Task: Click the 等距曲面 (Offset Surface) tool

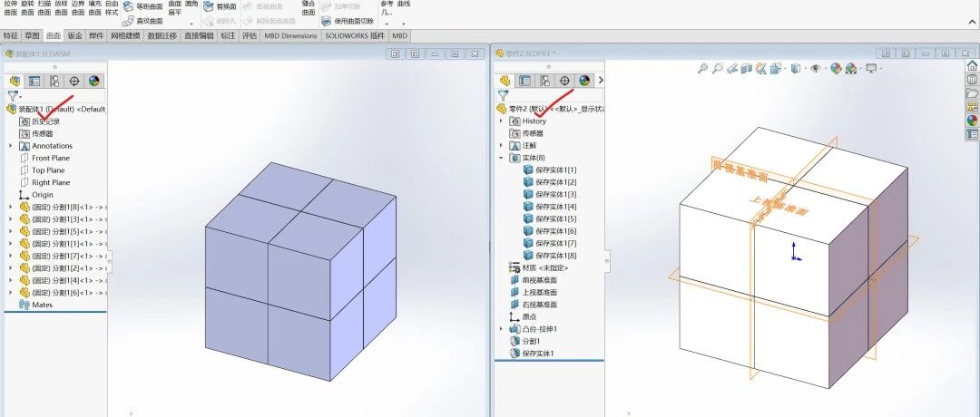Action: click(143, 6)
